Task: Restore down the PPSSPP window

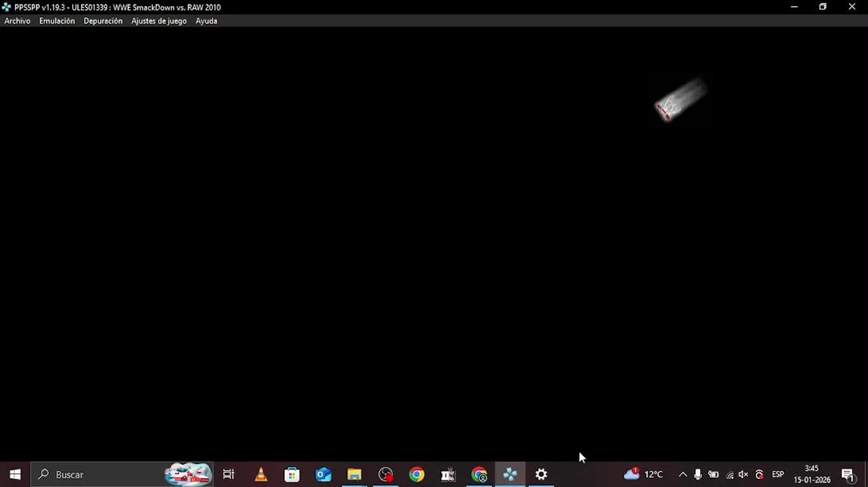Action: tap(823, 7)
